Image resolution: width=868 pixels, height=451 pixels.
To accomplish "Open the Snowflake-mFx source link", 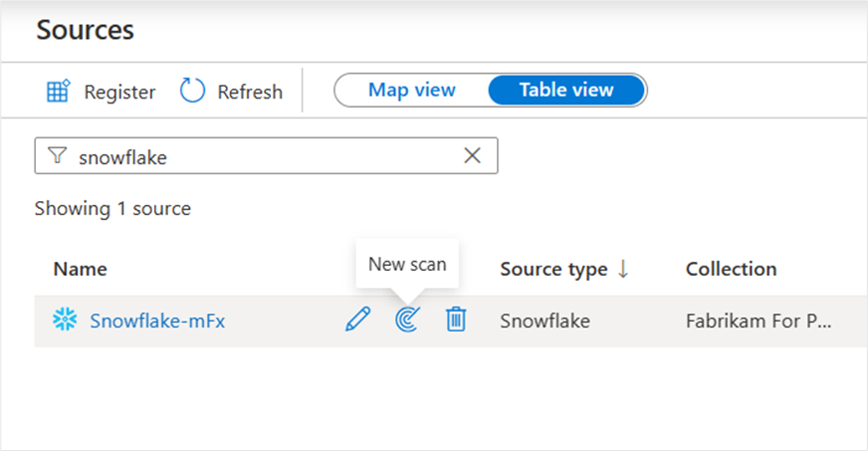I will click(157, 321).
